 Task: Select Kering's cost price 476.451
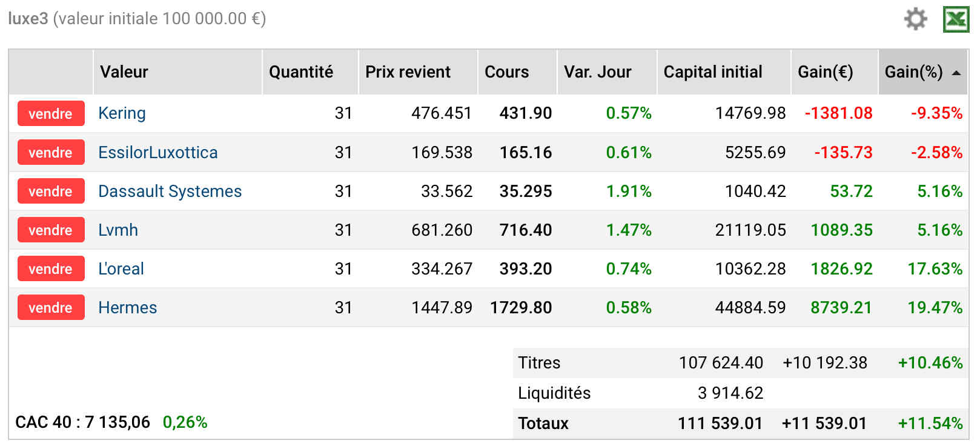coord(442,113)
